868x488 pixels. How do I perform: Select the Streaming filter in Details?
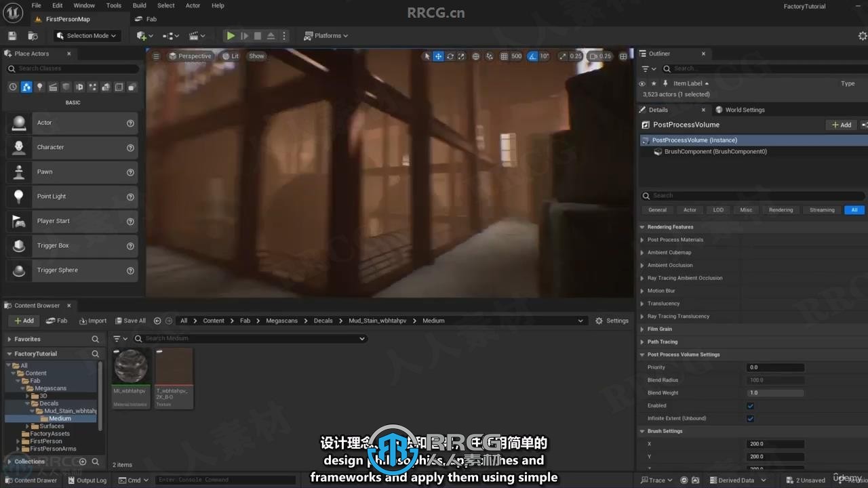coord(822,210)
